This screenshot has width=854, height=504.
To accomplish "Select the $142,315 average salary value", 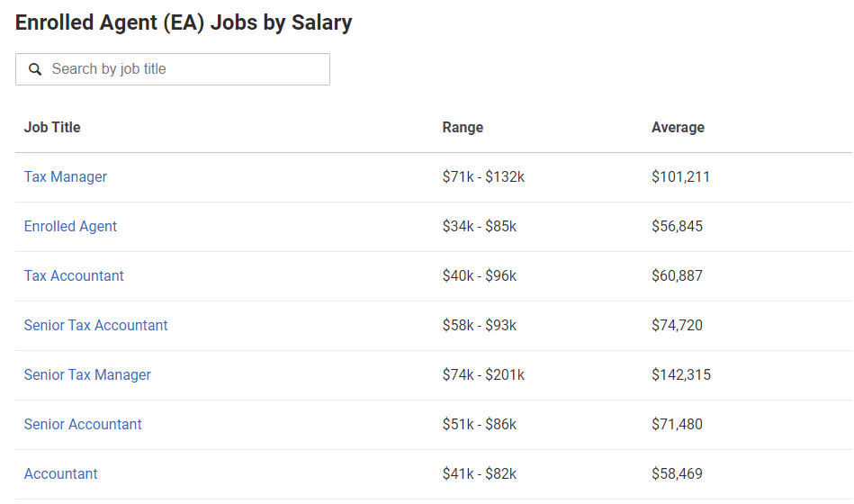I will tap(681, 375).
